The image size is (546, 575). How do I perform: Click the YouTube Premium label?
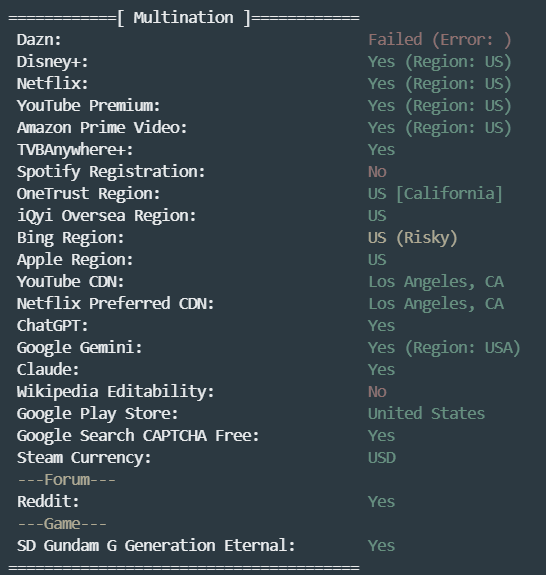point(88,106)
